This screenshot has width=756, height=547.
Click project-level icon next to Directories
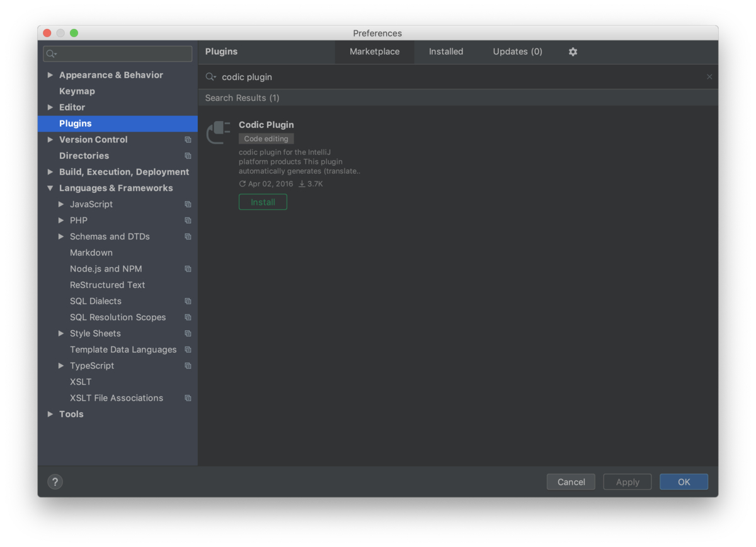tap(188, 156)
